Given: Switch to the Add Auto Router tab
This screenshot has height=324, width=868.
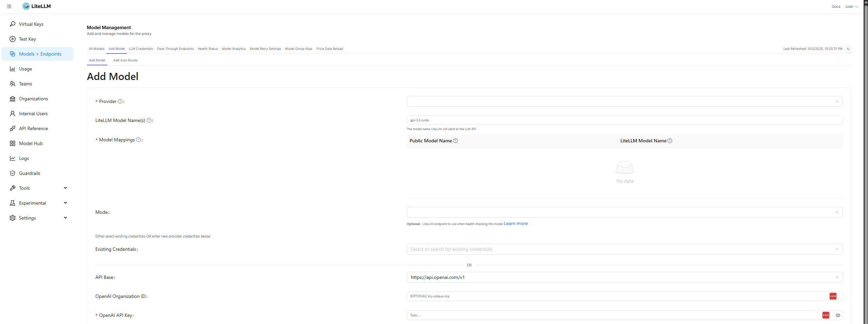Looking at the screenshot, I should (125, 60).
